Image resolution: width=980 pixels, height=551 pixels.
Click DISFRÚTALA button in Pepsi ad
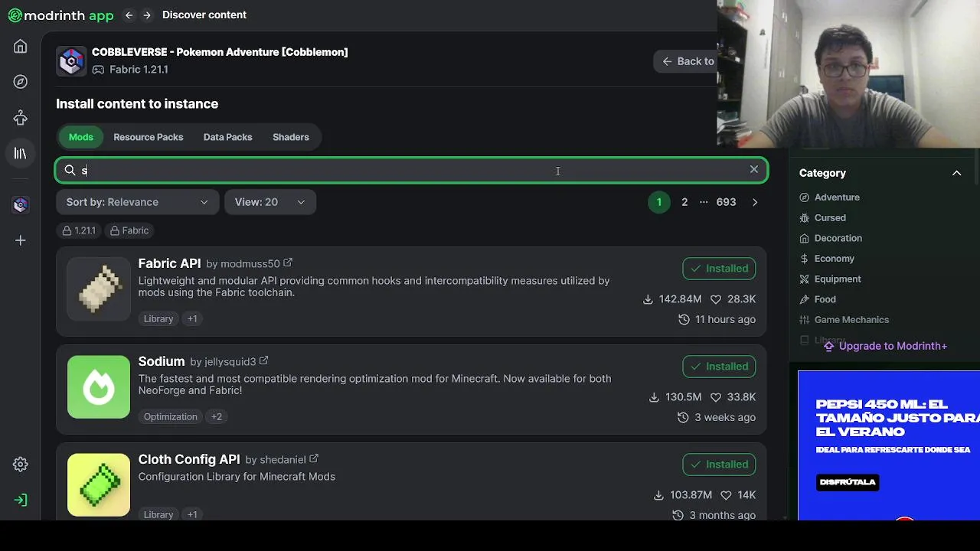coord(848,482)
